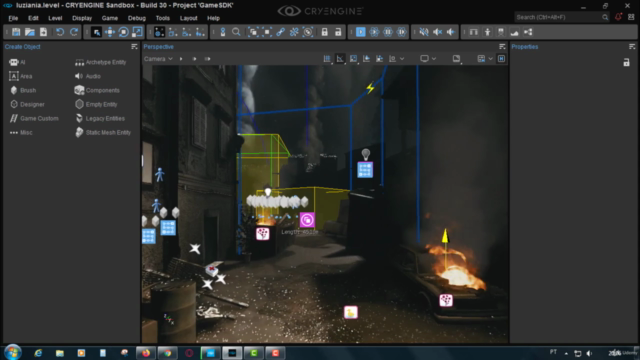Click the speaker with X audio icon
The height and width of the screenshot is (360, 640).
point(437,32)
